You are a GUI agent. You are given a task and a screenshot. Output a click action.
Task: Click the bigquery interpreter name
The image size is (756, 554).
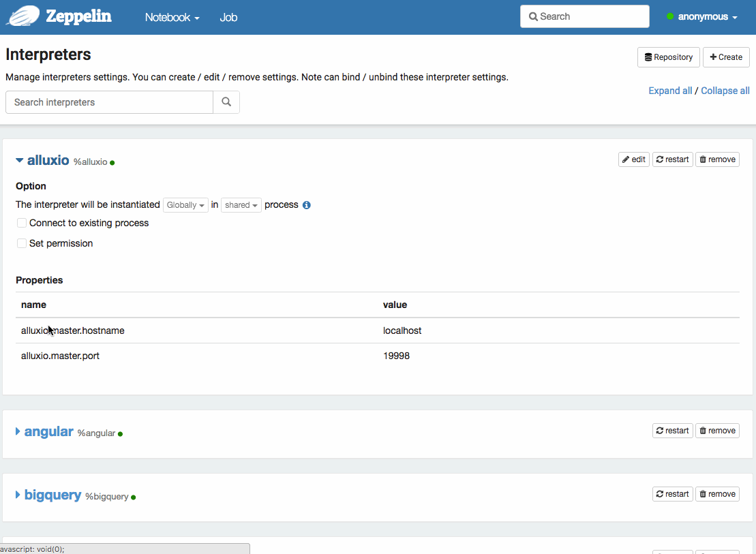52,495
